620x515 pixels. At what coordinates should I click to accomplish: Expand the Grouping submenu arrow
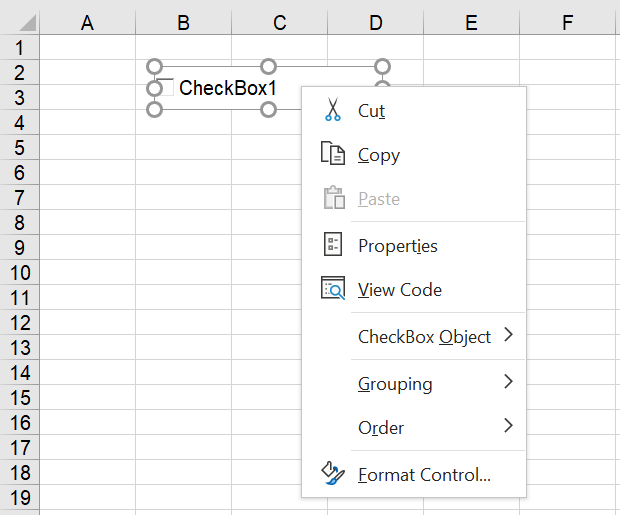509,382
